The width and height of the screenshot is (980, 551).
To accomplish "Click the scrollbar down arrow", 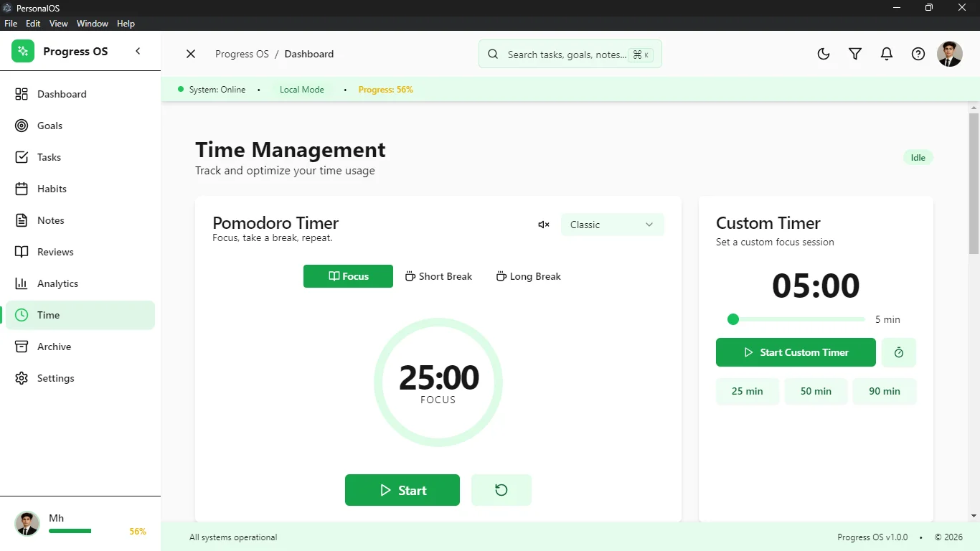I will coord(974,516).
